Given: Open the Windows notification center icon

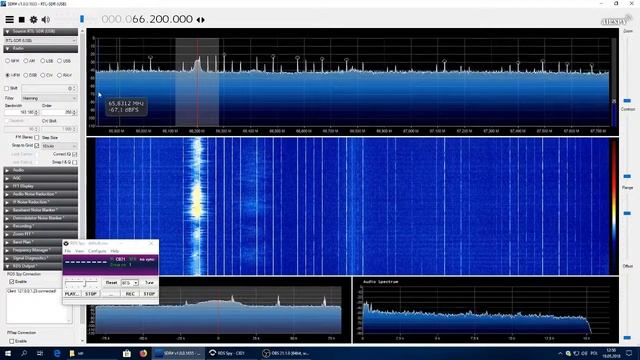Looking at the screenshot, I should (x=629, y=353).
